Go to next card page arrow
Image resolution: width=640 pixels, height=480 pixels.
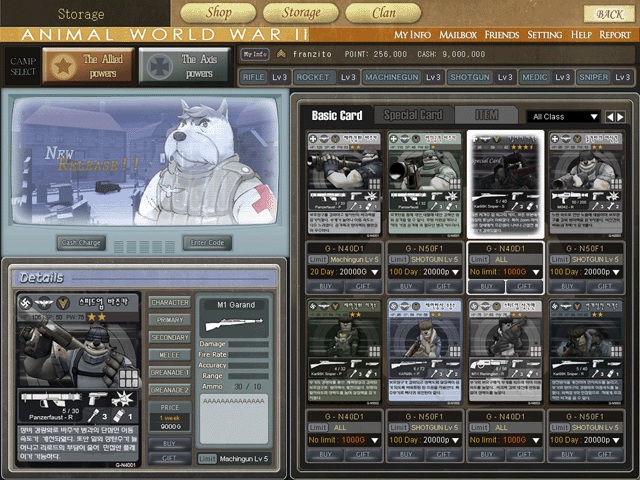(623, 117)
